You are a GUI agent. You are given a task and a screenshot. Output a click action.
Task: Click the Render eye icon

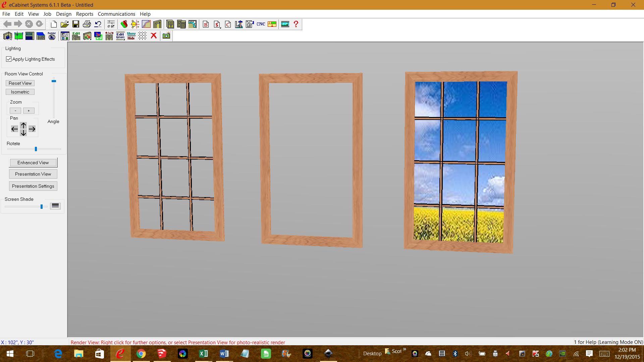pos(52,36)
